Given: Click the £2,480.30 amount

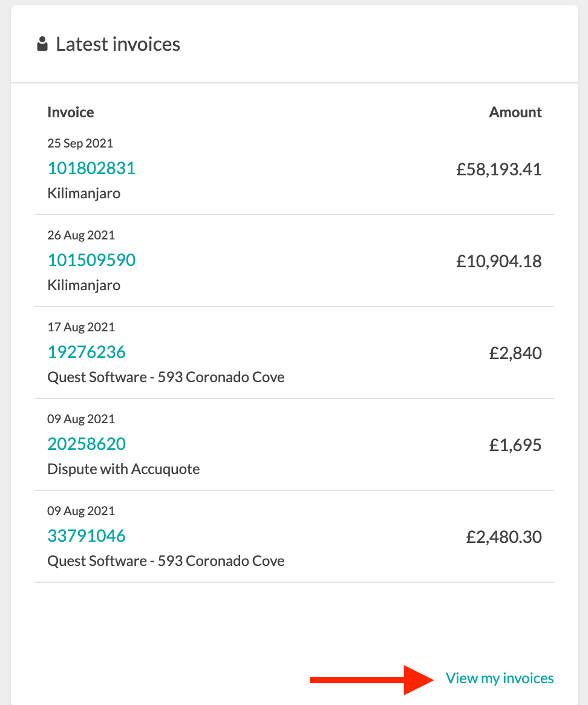Looking at the screenshot, I should coord(504,538).
